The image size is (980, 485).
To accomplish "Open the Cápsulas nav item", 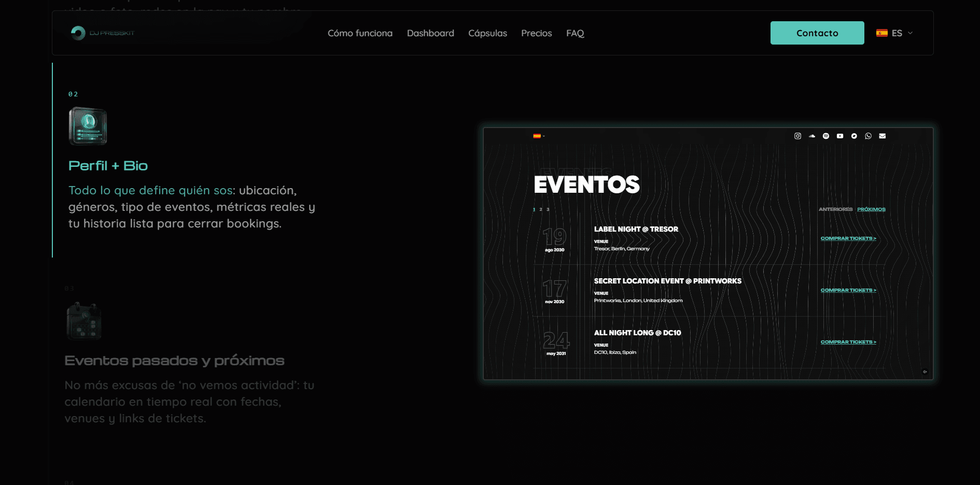I will coord(487,33).
